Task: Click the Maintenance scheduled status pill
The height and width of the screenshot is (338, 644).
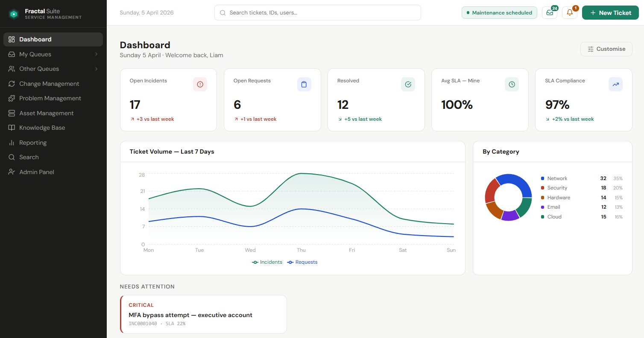Action: click(x=499, y=13)
